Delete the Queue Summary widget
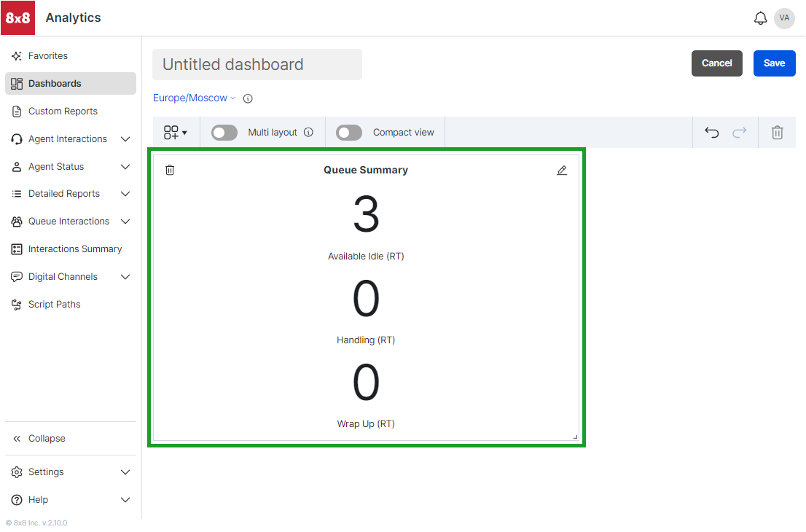Screen dimensions: 806x532 [170, 169]
